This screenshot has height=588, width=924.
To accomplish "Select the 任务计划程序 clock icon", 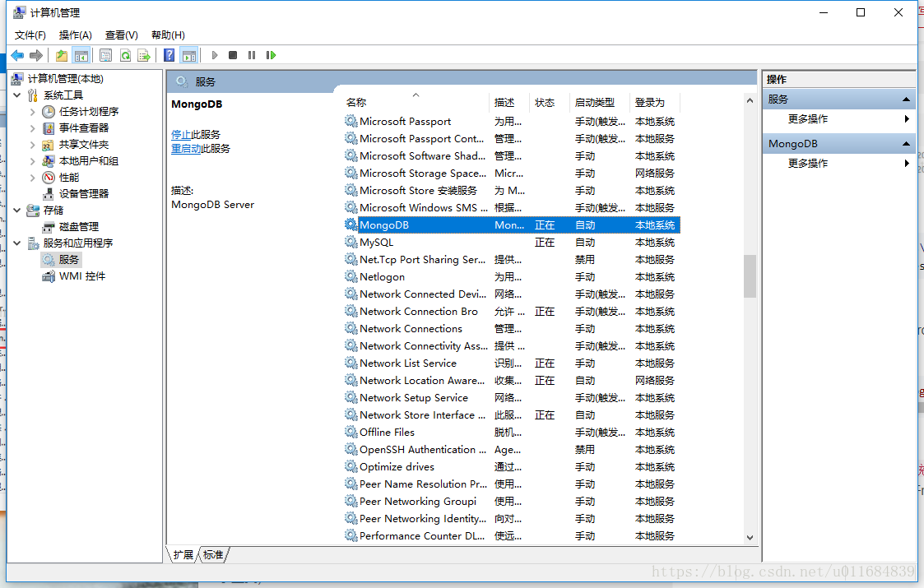I will (49, 111).
